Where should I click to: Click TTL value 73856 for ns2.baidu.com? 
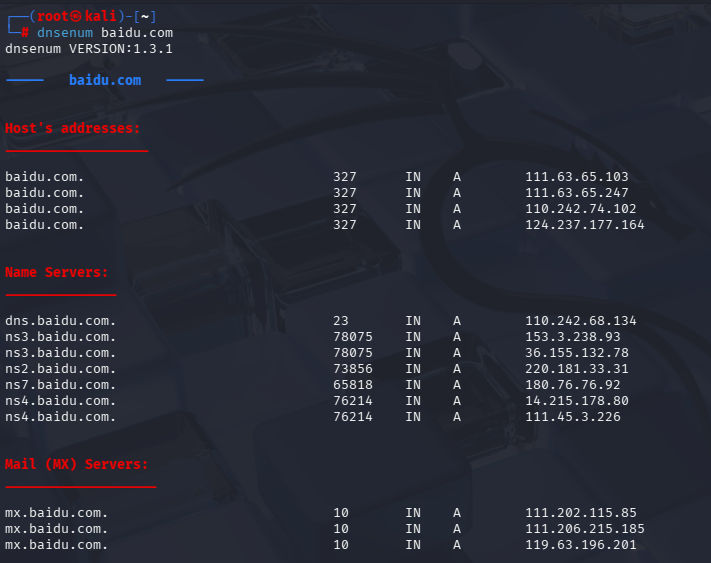tap(353, 369)
